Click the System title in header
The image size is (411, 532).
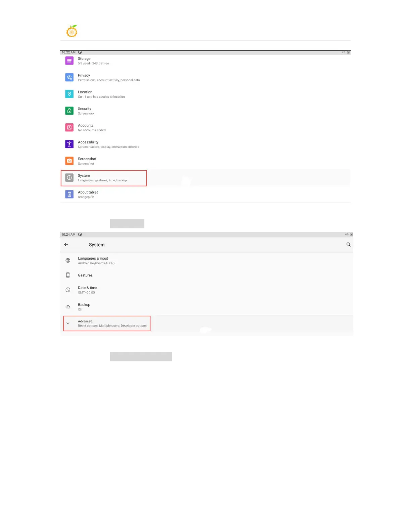tap(97, 245)
